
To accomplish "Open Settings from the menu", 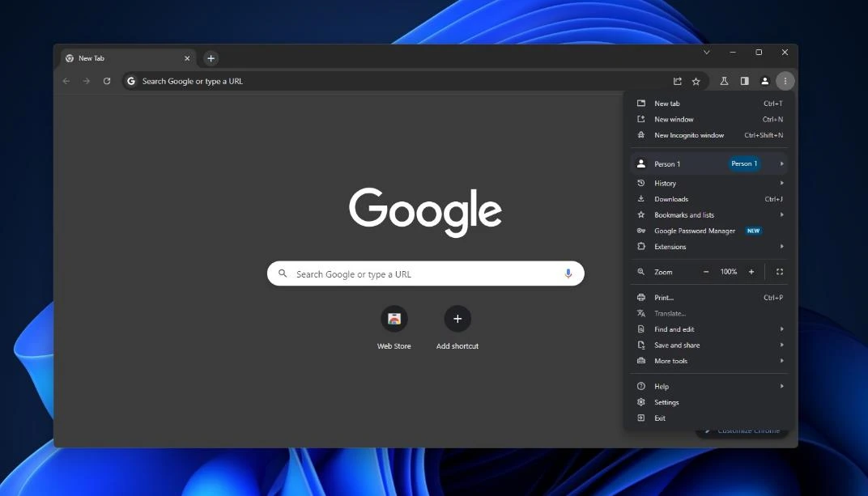I will point(709,403).
